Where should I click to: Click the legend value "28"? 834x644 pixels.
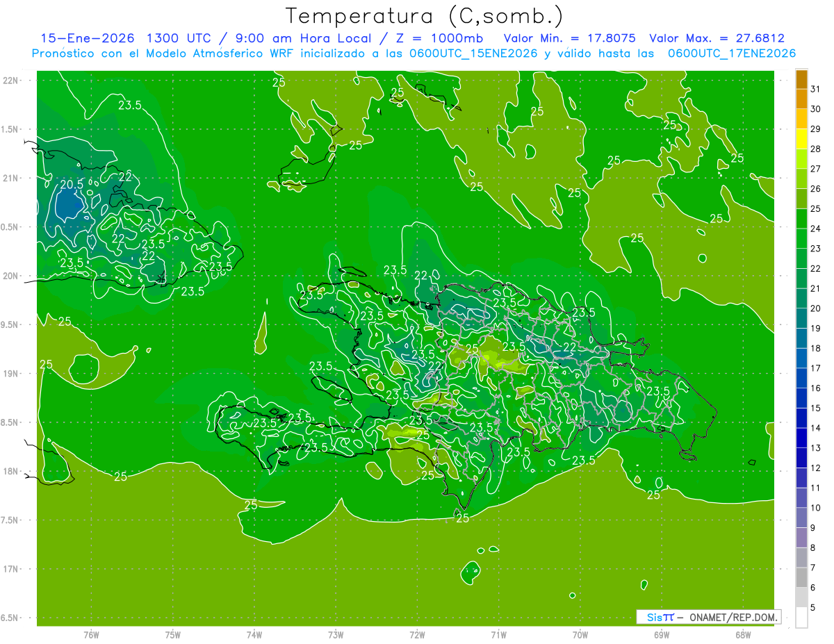tap(816, 149)
